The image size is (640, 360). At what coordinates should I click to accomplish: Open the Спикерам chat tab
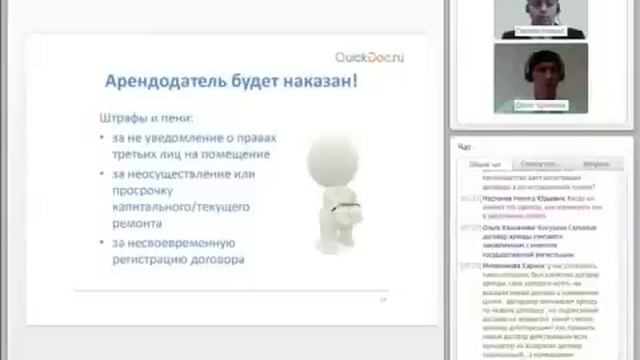tap(540, 164)
